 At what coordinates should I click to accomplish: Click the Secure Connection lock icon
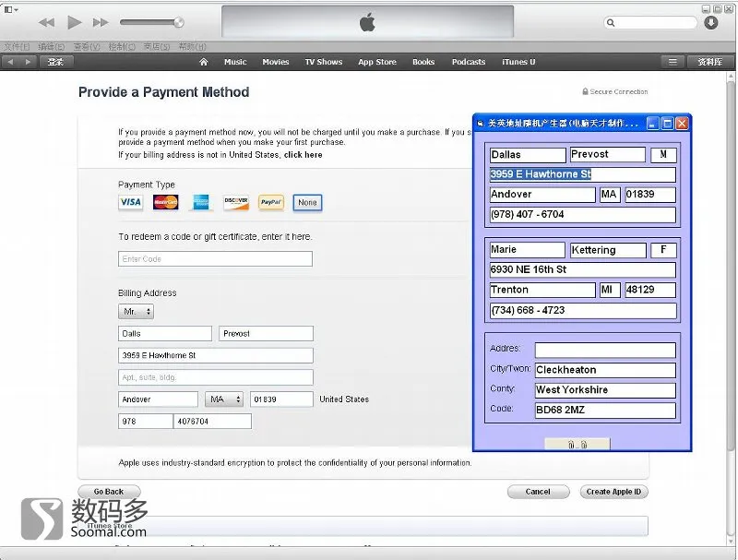(x=585, y=91)
